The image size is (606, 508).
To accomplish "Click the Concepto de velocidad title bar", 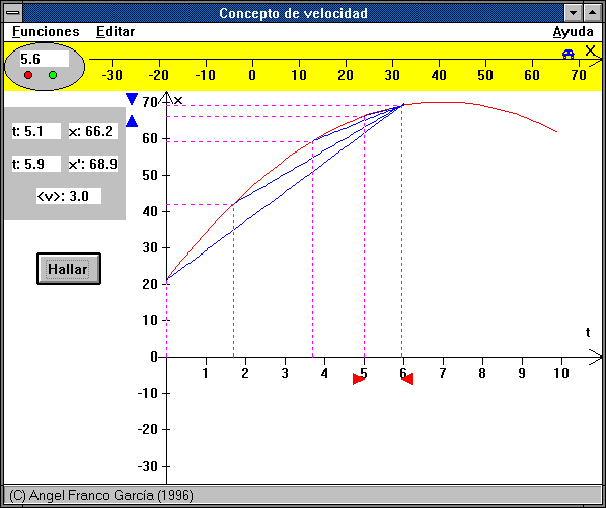I will click(293, 13).
